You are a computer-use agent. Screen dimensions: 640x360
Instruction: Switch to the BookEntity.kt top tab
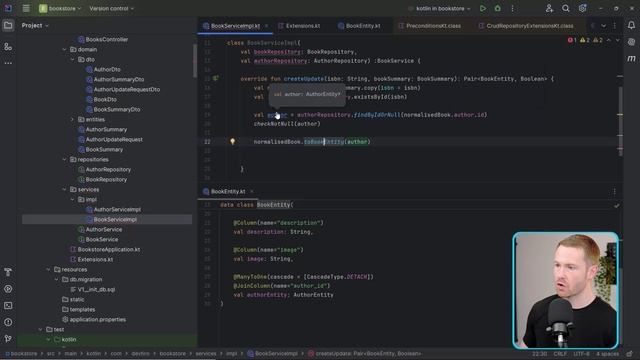[359, 26]
